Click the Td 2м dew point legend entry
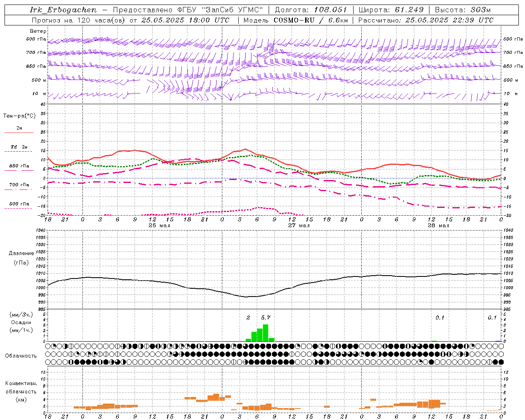 click(19, 147)
